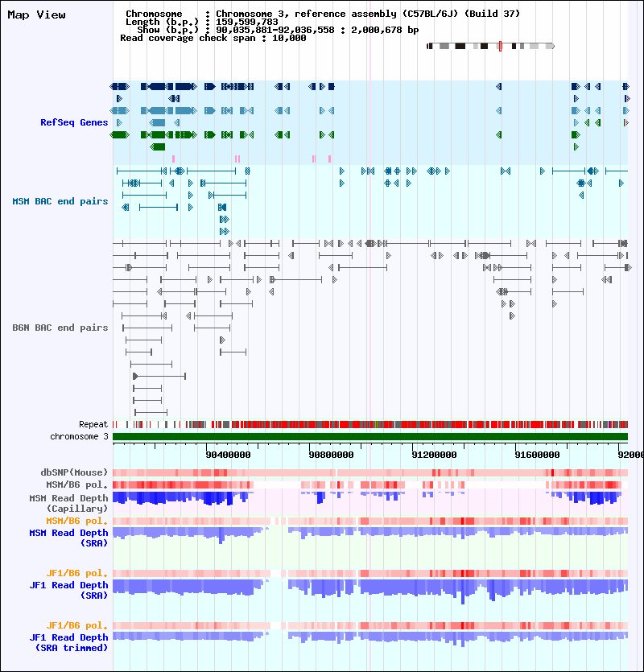The width and height of the screenshot is (644, 672).
Task: Click the upper JF1/B6 pol. label above JF1 Read Depth (SRA)
Action: tap(76, 574)
